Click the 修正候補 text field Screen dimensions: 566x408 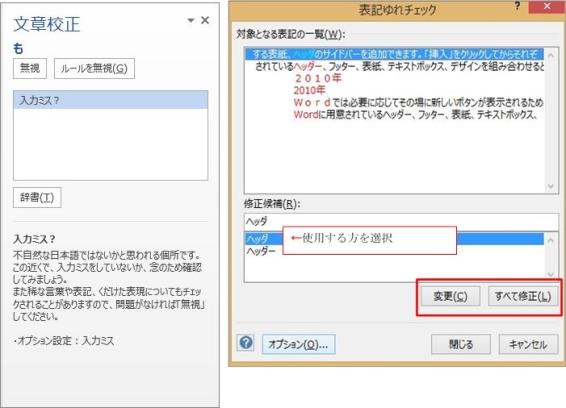401,221
